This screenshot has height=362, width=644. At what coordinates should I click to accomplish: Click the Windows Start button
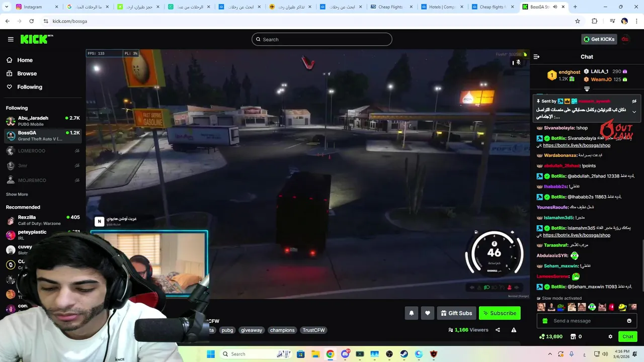click(211, 354)
